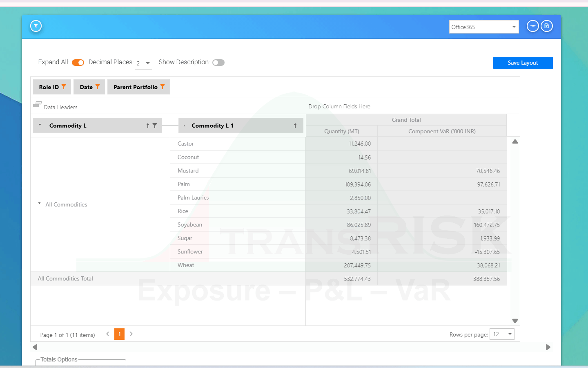The width and height of the screenshot is (588, 368).
Task: Click total quantity value 532,774.43
Action: (x=357, y=279)
